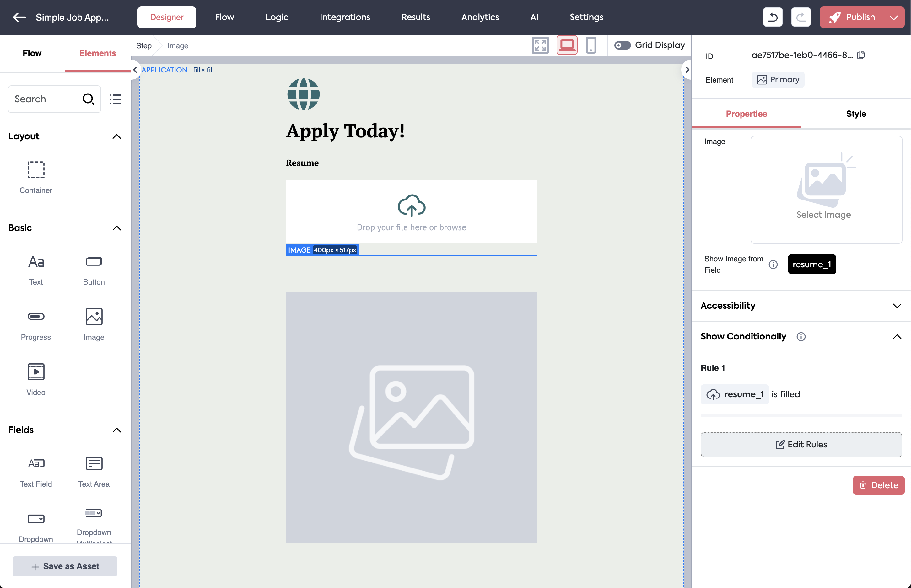
Task: Click the redo arrow button
Action: [800, 17]
